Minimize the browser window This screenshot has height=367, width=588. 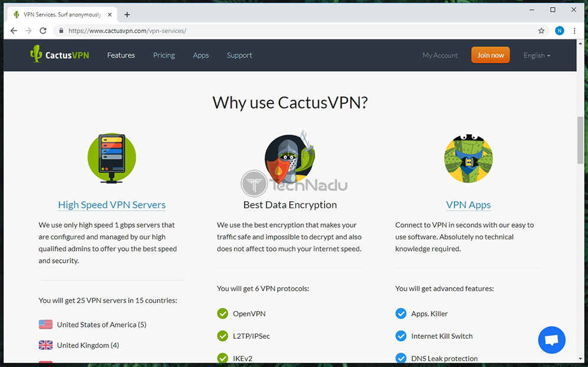coord(532,10)
